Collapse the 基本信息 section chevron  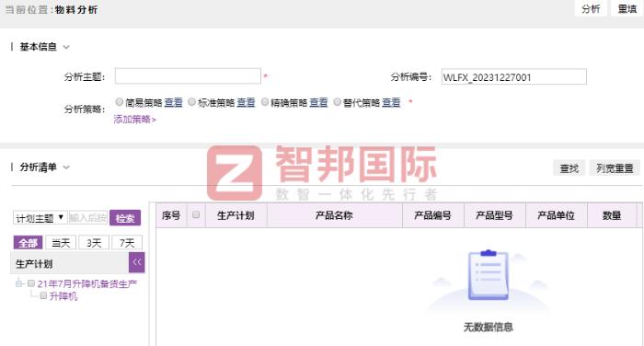(66, 47)
